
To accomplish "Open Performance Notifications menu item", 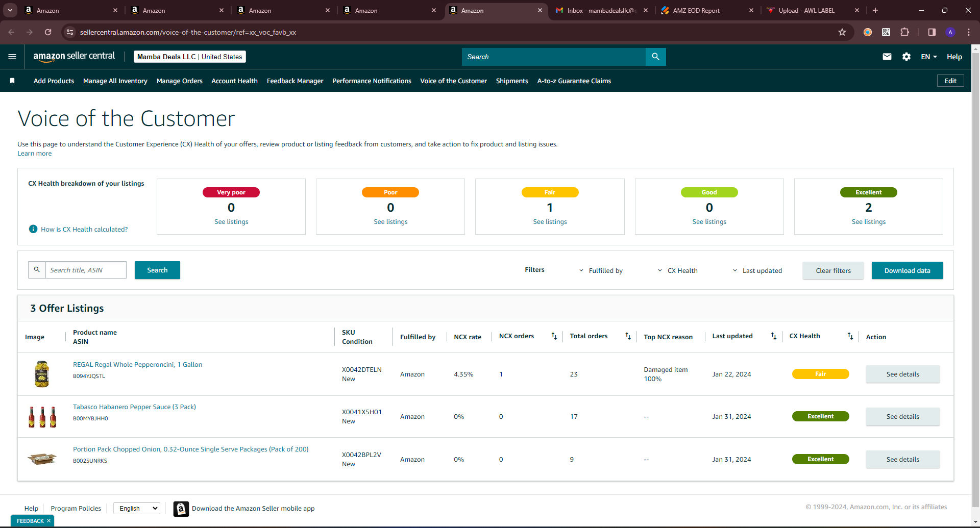I will click(372, 81).
